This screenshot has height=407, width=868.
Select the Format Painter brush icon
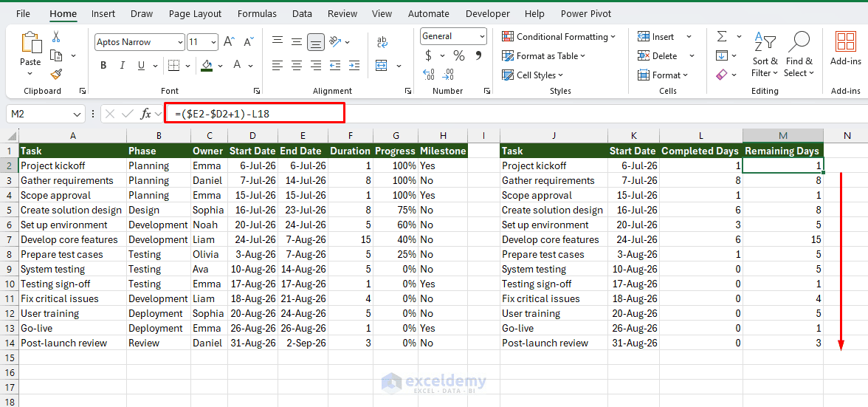55,74
